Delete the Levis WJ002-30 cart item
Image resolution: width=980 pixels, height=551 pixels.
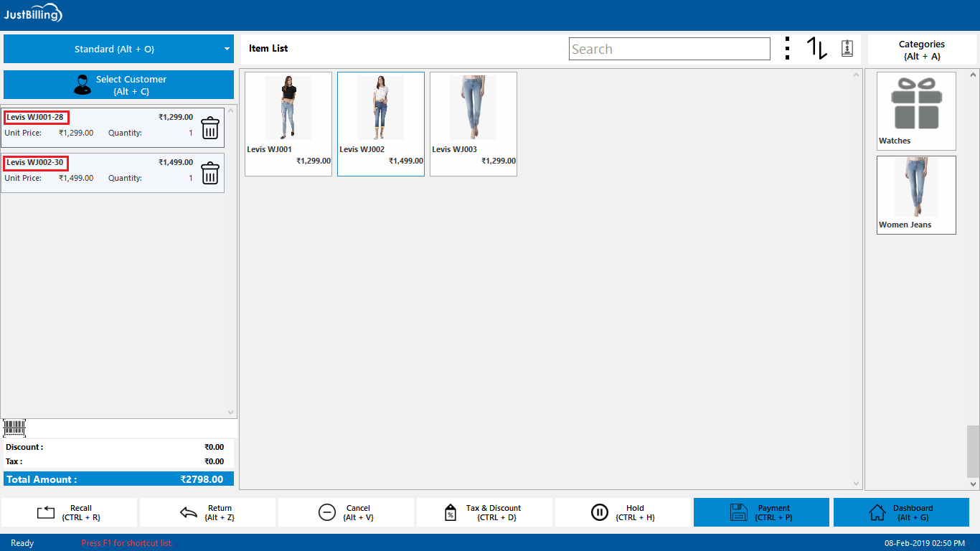[x=209, y=174]
